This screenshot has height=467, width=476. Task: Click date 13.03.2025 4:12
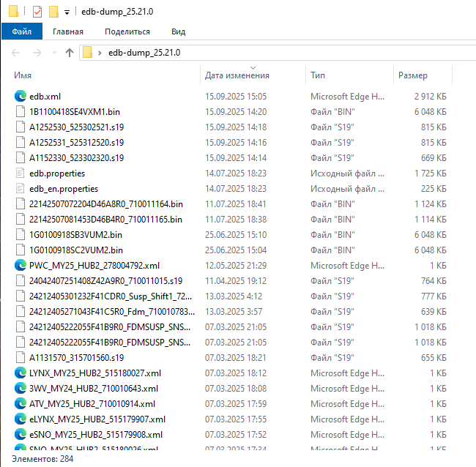coord(234,296)
